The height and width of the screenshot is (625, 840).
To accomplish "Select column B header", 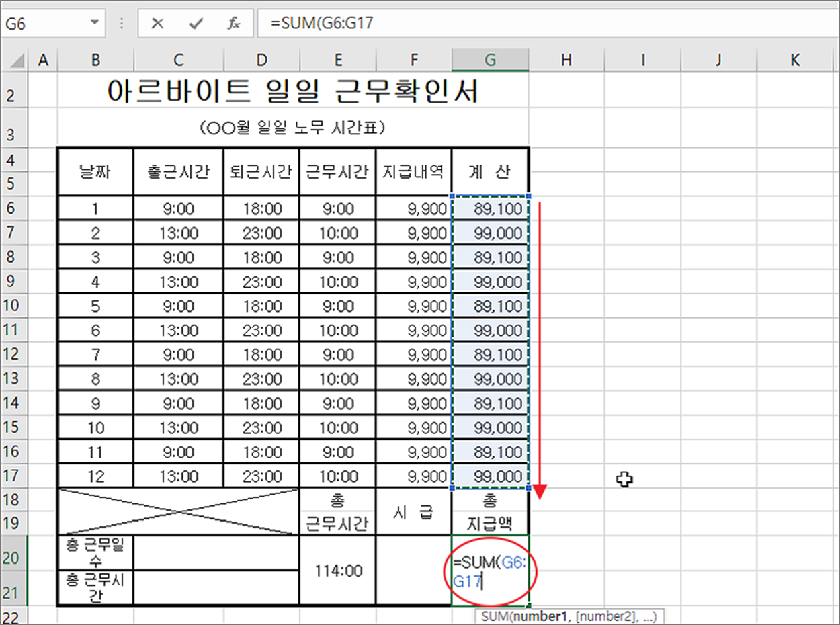I will click(x=95, y=60).
